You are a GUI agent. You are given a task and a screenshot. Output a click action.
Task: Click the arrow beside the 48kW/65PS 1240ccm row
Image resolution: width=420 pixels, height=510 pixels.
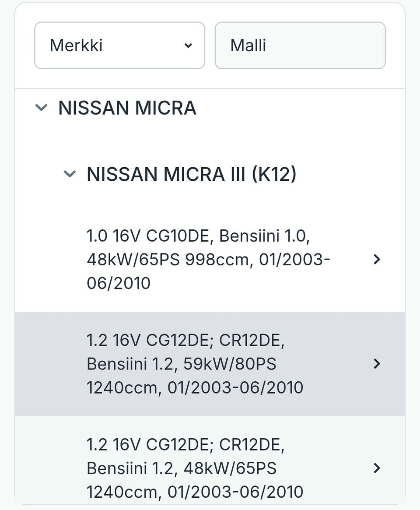coord(377,468)
